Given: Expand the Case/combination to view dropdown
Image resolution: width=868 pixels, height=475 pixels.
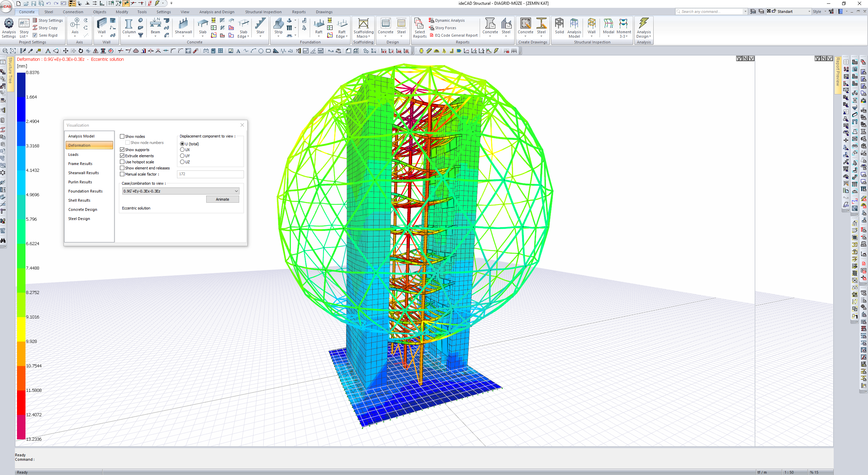Looking at the screenshot, I should [236, 191].
